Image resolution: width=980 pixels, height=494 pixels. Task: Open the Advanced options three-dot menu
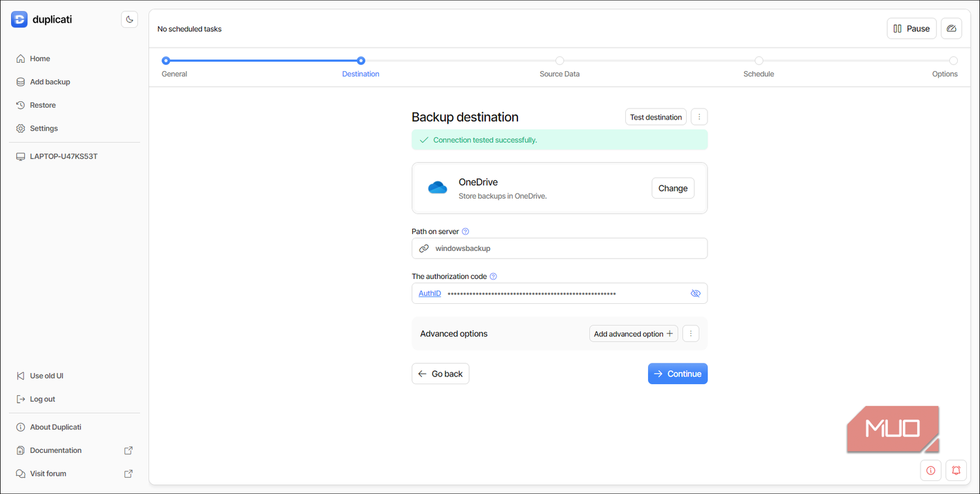point(691,334)
